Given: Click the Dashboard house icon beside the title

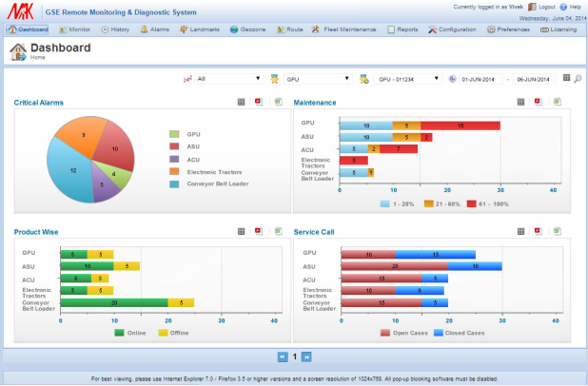Looking at the screenshot, I should point(18,51).
